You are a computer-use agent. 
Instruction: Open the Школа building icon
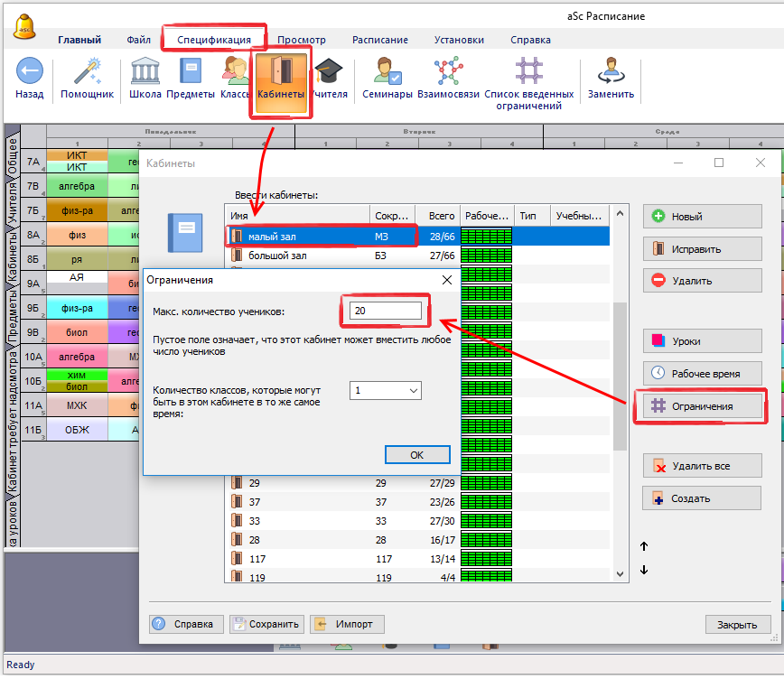[145, 72]
